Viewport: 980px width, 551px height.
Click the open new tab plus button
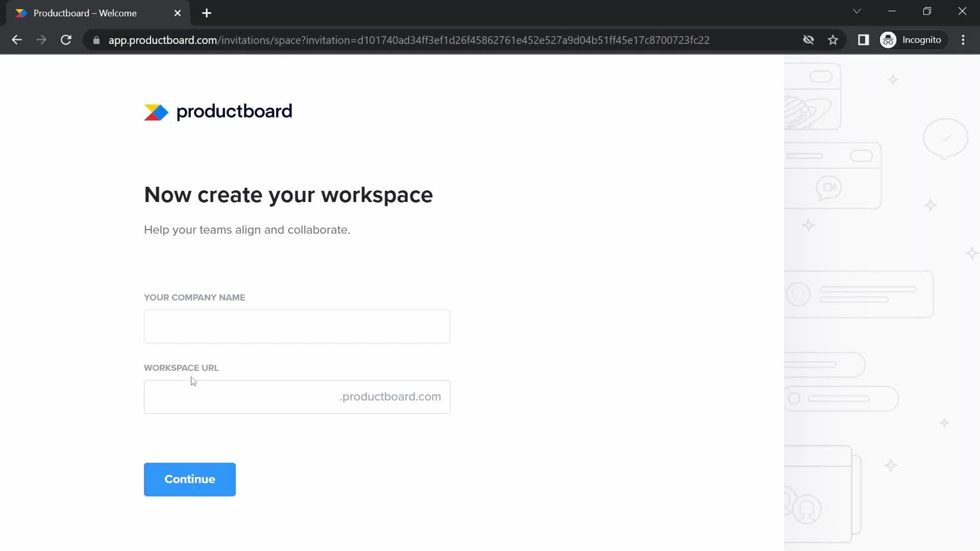click(207, 13)
